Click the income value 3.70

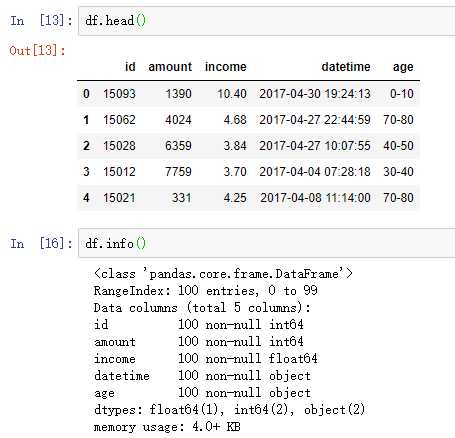tap(235, 172)
